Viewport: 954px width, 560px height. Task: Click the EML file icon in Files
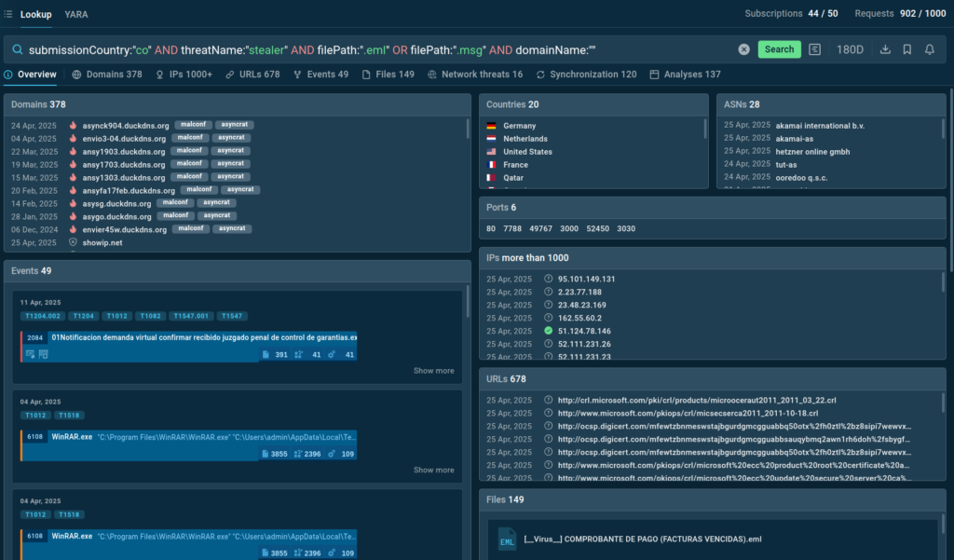coord(507,539)
